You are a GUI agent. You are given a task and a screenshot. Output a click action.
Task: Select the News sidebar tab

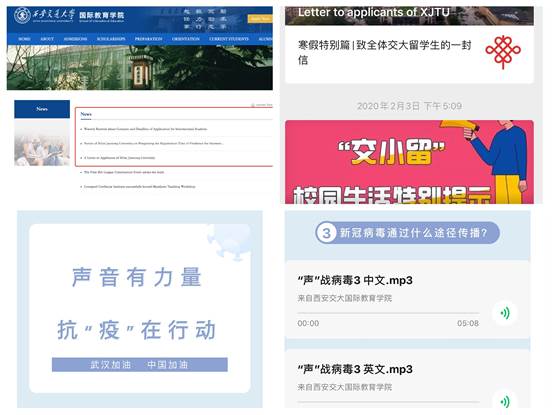click(x=42, y=109)
